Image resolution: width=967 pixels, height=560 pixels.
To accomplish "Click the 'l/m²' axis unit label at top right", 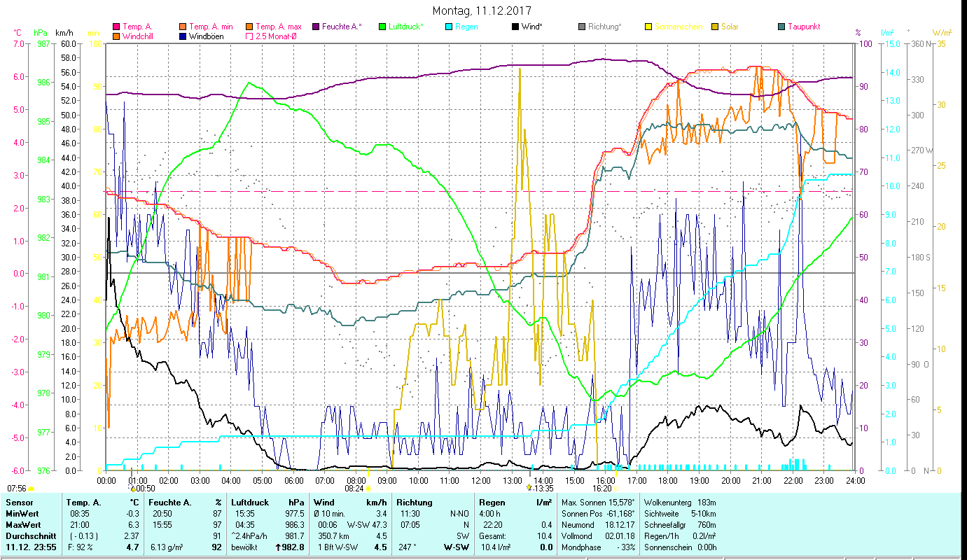I will tap(887, 33).
